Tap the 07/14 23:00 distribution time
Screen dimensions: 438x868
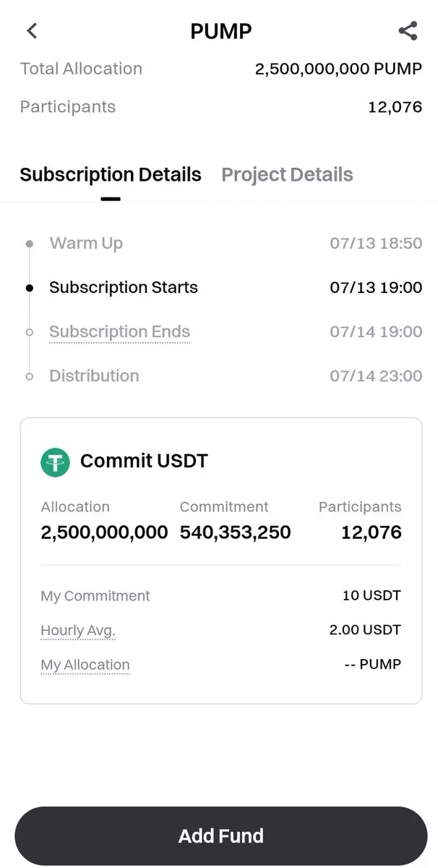pyautogui.click(x=376, y=376)
